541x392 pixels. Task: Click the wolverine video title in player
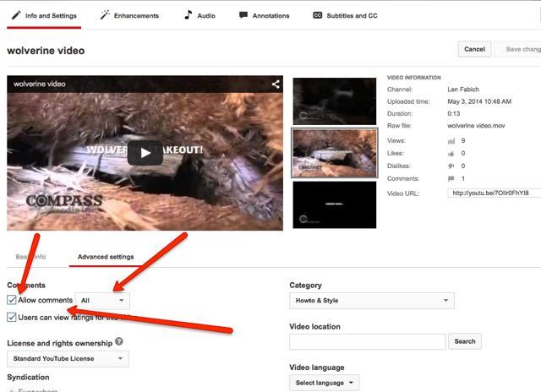coord(40,84)
